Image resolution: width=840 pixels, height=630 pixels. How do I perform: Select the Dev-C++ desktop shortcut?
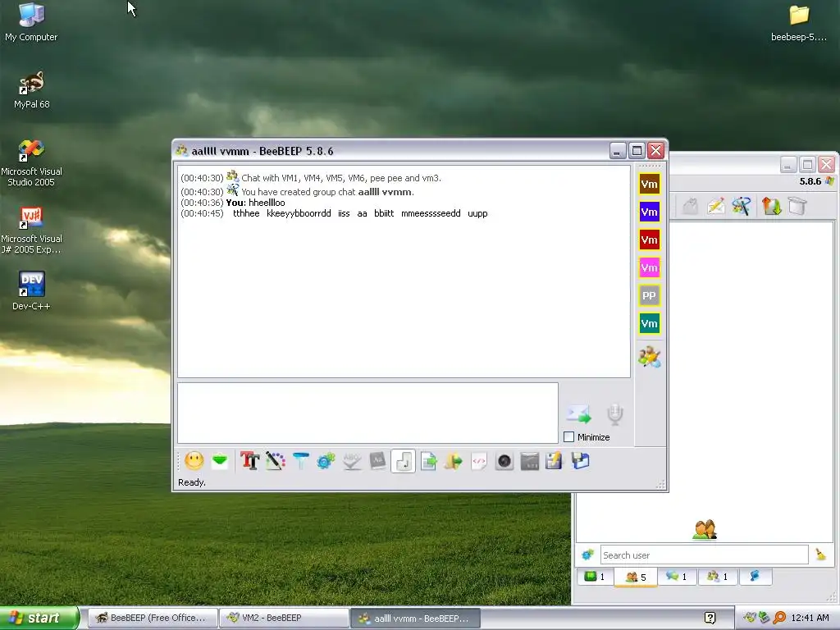click(x=31, y=291)
